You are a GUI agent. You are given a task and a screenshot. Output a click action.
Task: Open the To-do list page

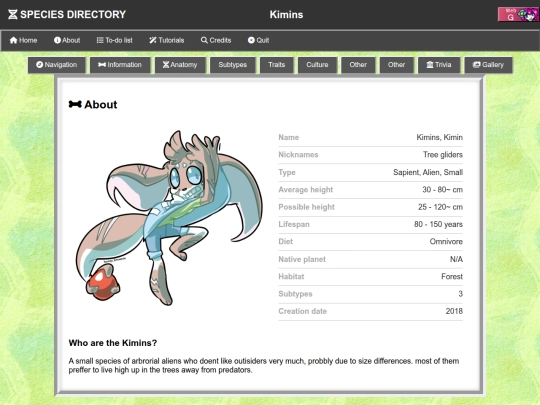pos(114,40)
